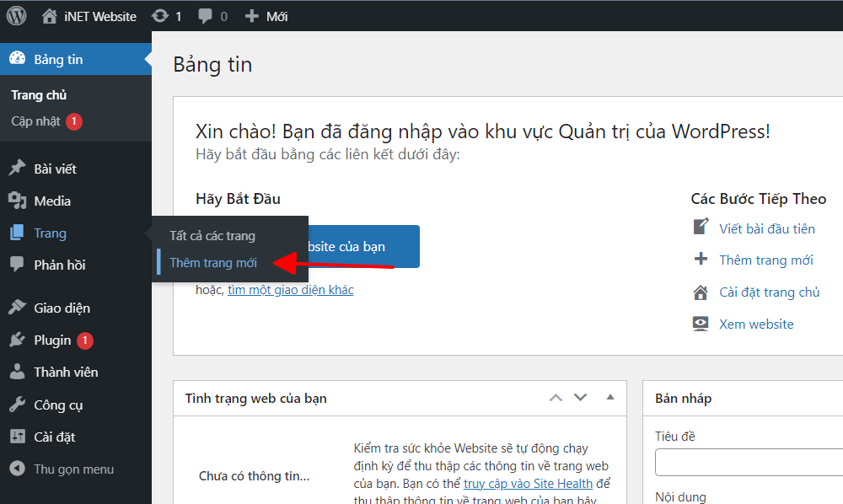Open comments via the speech bubble icon
This screenshot has width=843, height=504.
click(x=205, y=16)
